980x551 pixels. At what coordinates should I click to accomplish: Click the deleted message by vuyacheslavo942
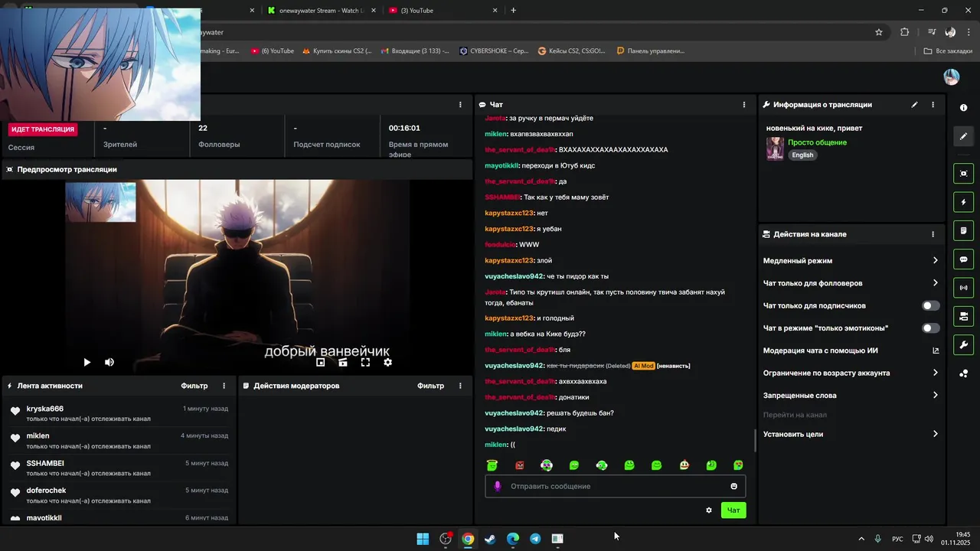(x=587, y=366)
